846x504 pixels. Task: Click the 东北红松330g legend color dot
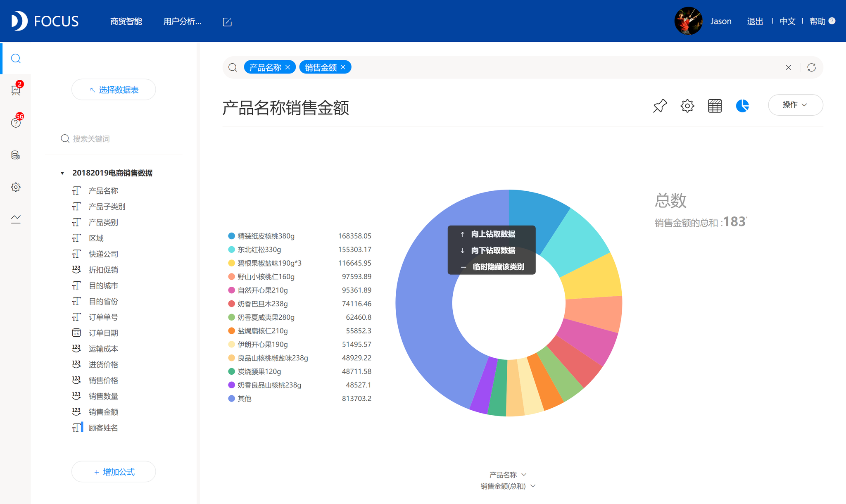[x=231, y=250]
